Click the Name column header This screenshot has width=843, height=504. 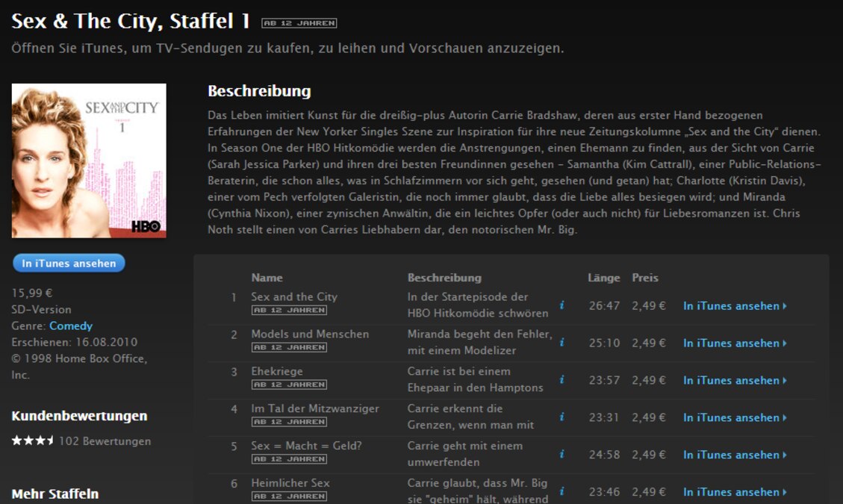(267, 278)
